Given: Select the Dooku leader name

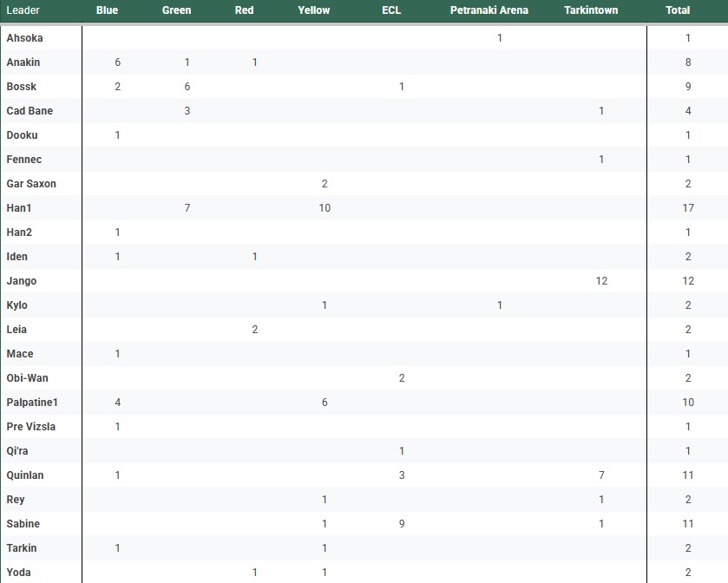Looking at the screenshot, I should point(22,135).
